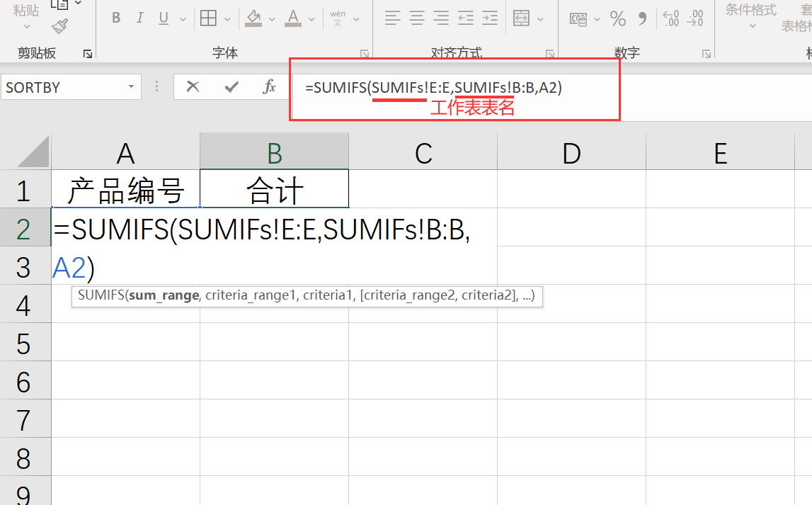Click accounting number format icon
The width and height of the screenshot is (812, 505).
(578, 19)
